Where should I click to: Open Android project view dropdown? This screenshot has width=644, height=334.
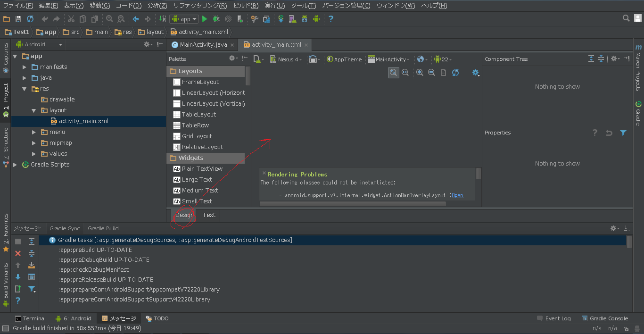coord(40,44)
